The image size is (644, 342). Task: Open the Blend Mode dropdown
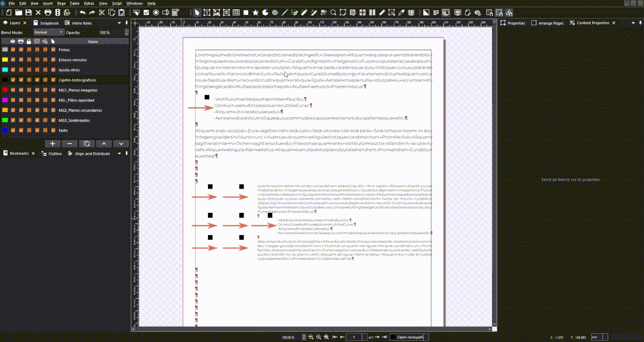(x=49, y=32)
